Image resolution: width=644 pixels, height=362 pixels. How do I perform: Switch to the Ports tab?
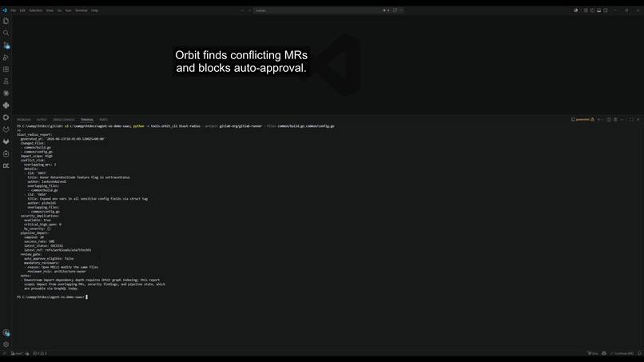coord(104,120)
